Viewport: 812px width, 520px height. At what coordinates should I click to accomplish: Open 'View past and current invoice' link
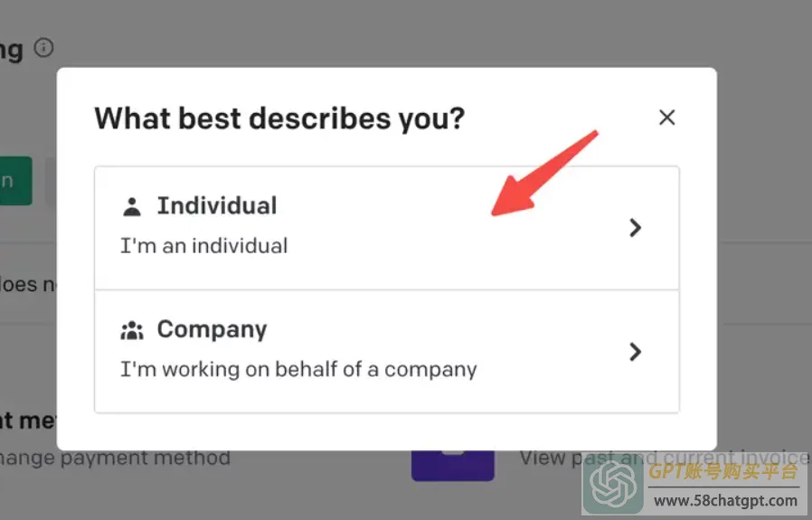coord(665,458)
